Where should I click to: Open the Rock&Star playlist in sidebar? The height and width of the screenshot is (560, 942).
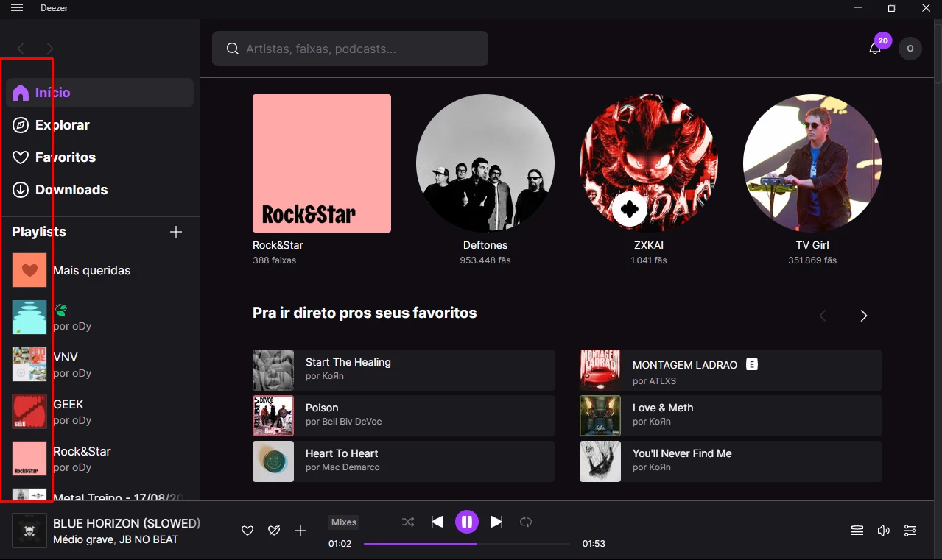pos(99,459)
